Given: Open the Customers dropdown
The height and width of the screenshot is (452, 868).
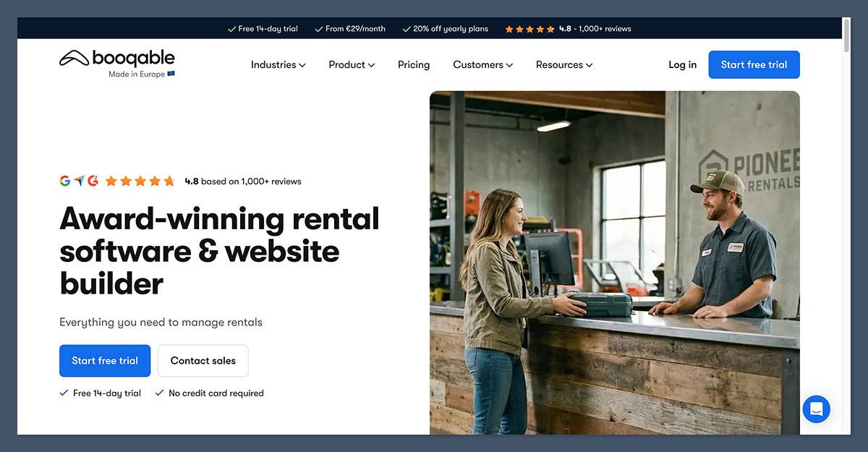Looking at the screenshot, I should coord(482,65).
